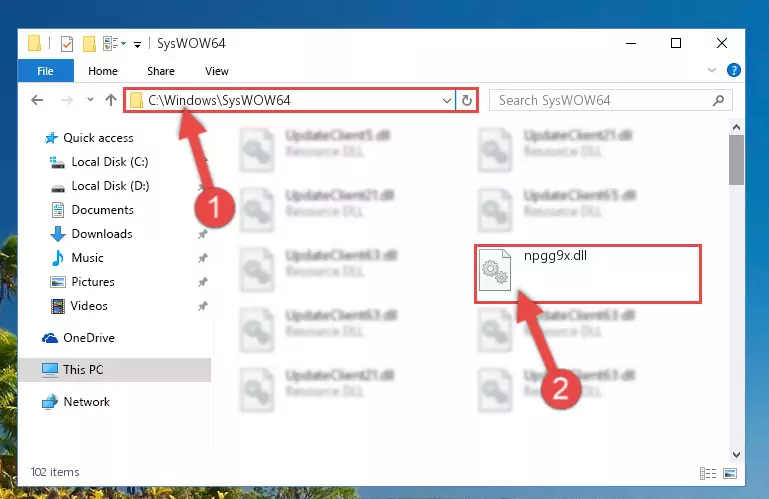Click the scrollbar up arrow
769x499 pixels.
coord(736,128)
